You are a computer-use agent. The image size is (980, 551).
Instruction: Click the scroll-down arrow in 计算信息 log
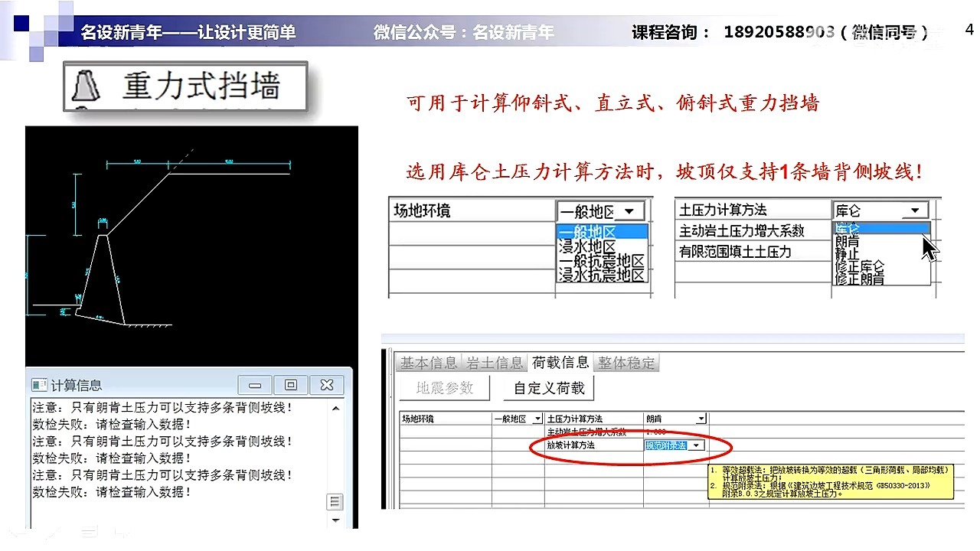point(335,520)
